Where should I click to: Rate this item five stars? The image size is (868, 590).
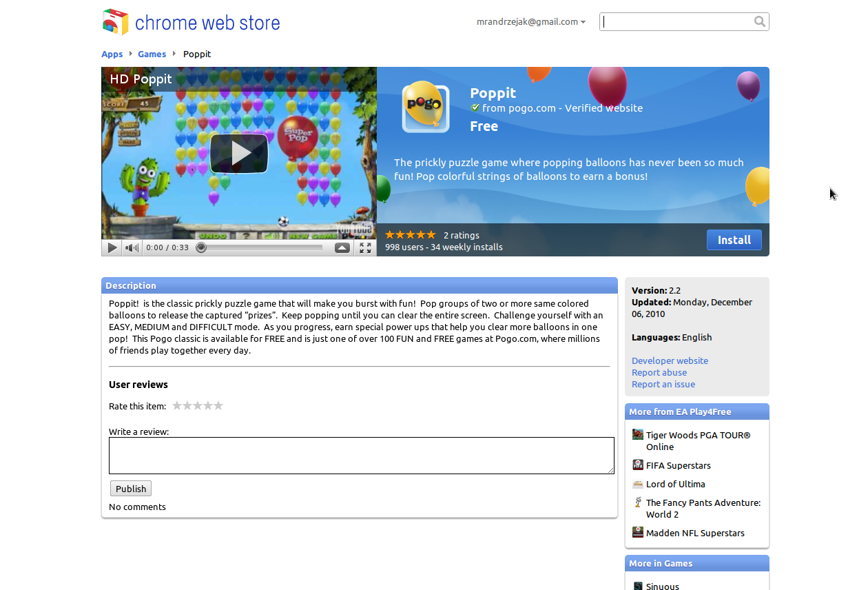point(218,405)
